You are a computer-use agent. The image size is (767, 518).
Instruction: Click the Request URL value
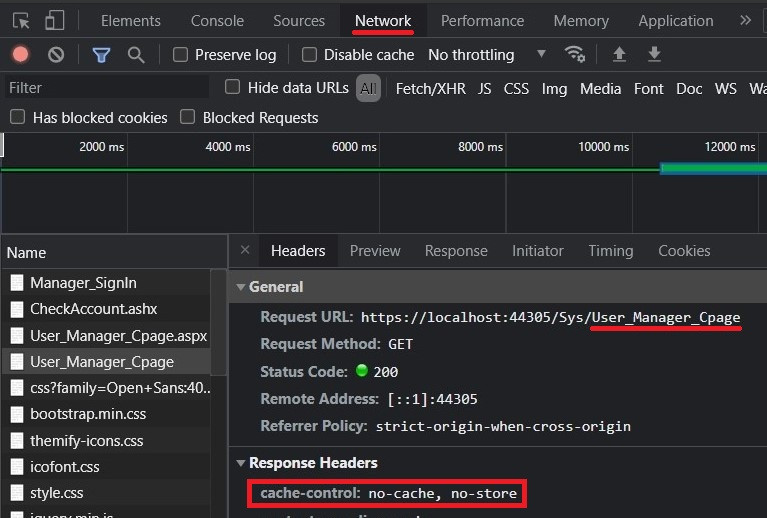click(x=551, y=317)
